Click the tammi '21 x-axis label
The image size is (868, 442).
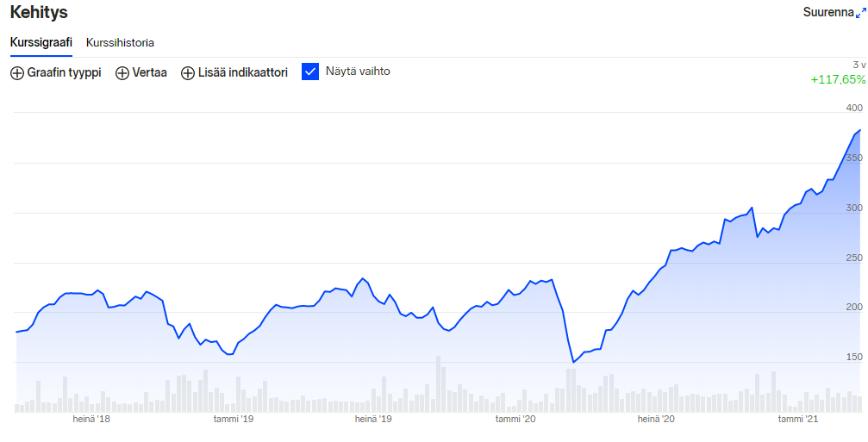point(797,420)
